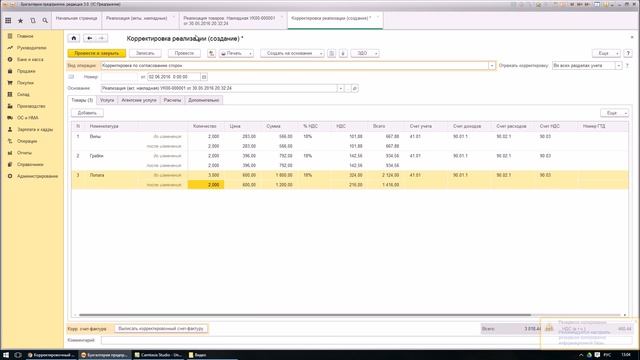Open the History icon in top panel

click(33, 20)
